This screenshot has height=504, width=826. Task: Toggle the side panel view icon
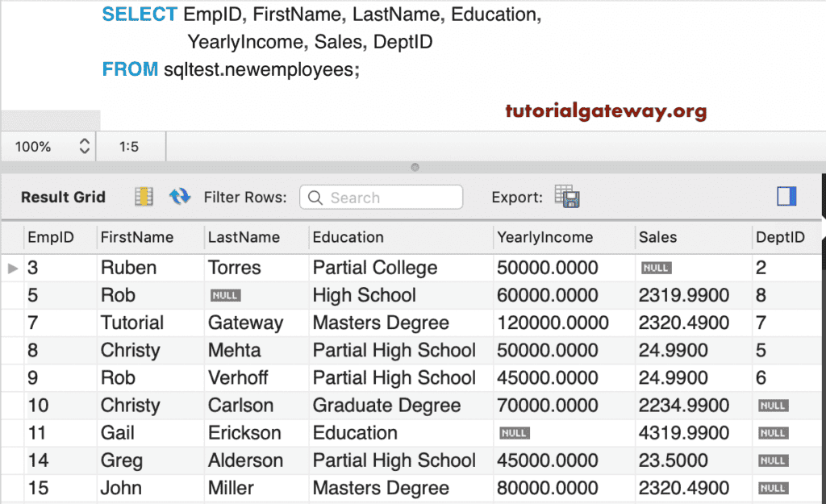pos(786,197)
